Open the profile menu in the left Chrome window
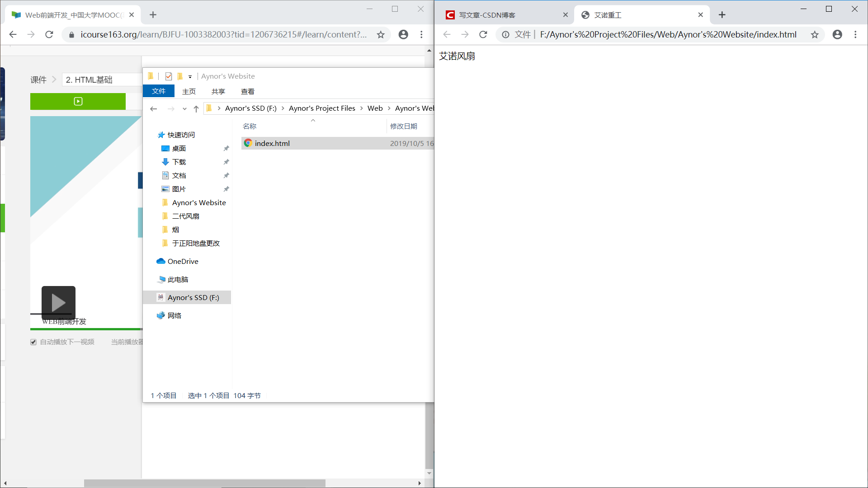 pyautogui.click(x=403, y=34)
